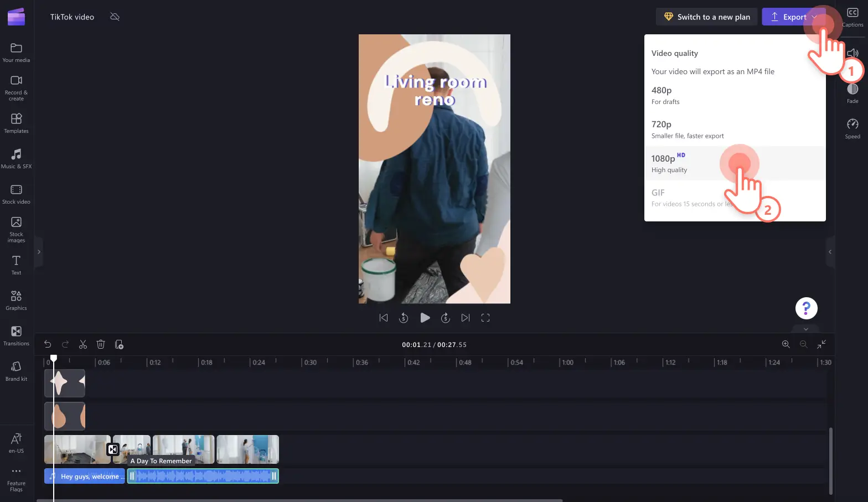This screenshot has height=502, width=868.
Task: Click the horizontal timeline scrollbar
Action: tap(299, 500)
